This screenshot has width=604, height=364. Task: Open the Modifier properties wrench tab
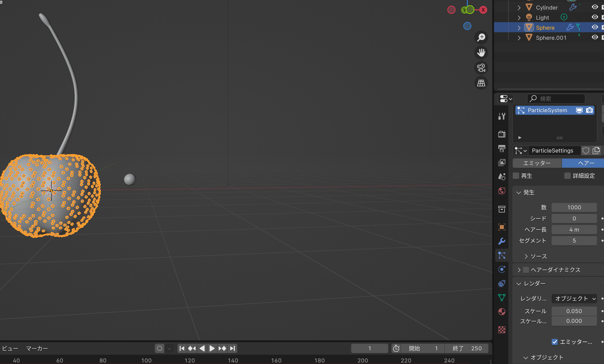point(502,241)
